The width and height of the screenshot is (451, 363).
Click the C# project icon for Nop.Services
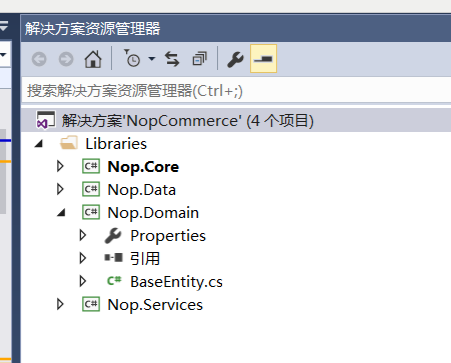click(91, 304)
